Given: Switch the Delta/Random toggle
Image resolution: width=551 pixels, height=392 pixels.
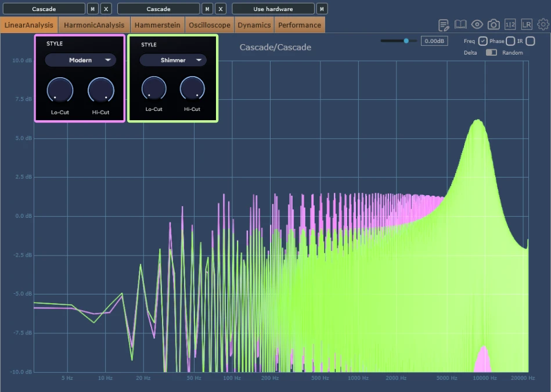Looking at the screenshot, I should pyautogui.click(x=491, y=52).
